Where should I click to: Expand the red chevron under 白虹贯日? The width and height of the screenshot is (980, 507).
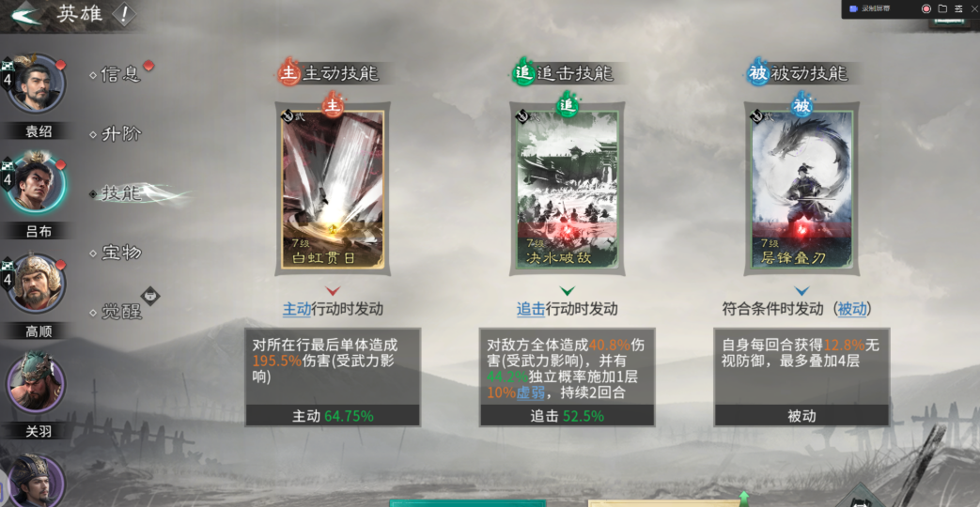[334, 290]
